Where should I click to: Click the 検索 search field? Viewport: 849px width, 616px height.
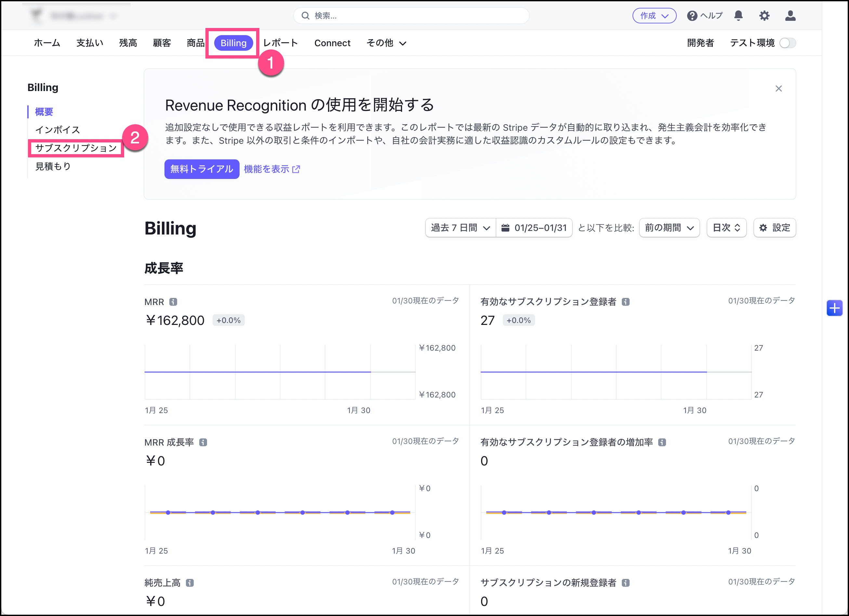(411, 16)
